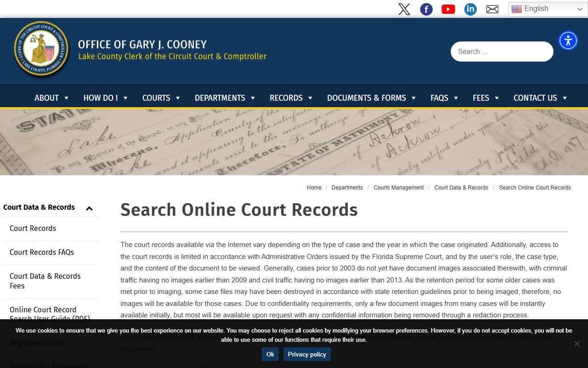Viewport: 588px width, 368px height.
Task: Open the English language selector
Action: coord(548,9)
